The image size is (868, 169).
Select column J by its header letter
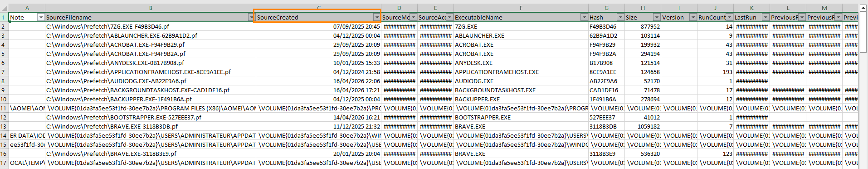[x=716, y=8]
